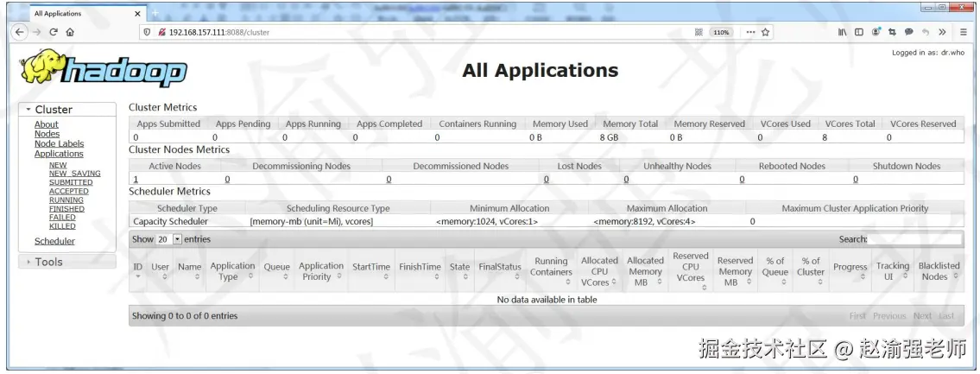Open the browser Home page icon
Viewport: 980px width, 374px height.
click(x=70, y=32)
